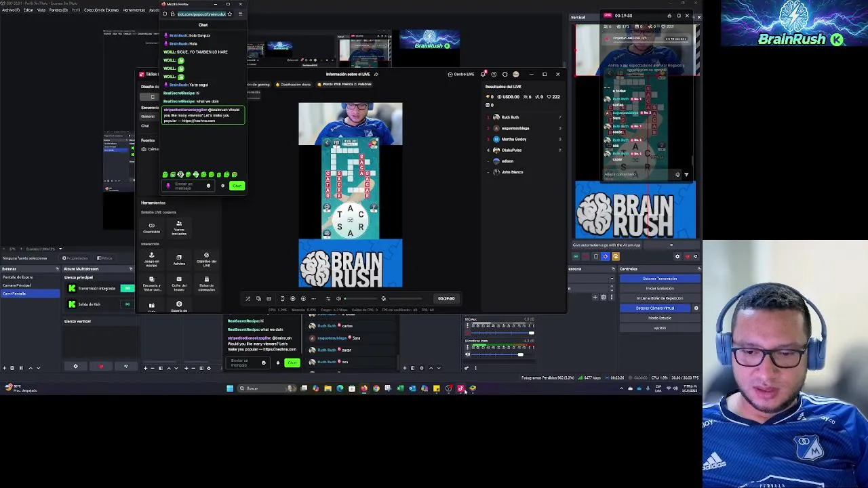Image resolution: width=868 pixels, height=488 pixels.
Task: Open Firefox hamburger application menu
Action: coord(240,14)
